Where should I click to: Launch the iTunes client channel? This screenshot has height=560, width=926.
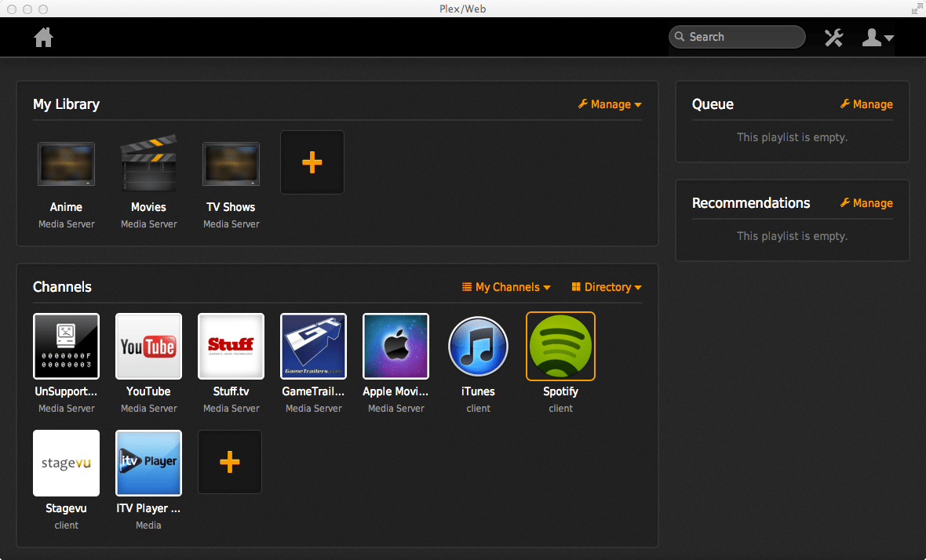tap(479, 347)
